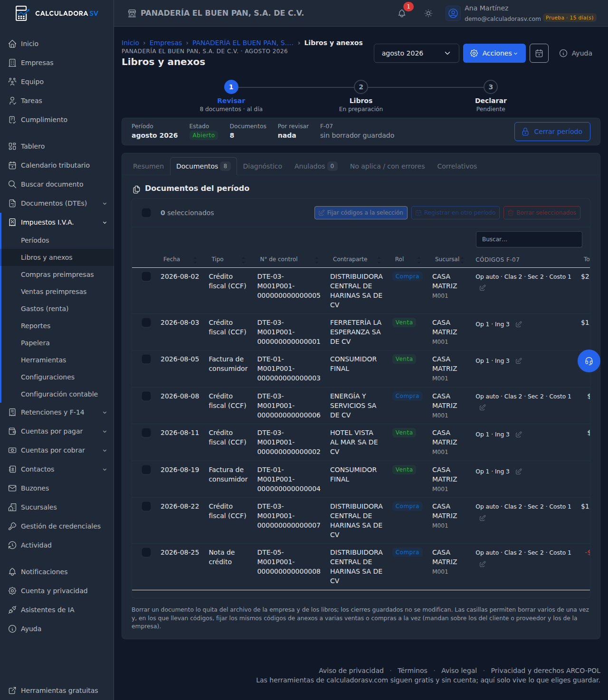This screenshot has width=608, height=700.
Task: Open the Correlativos tab
Action: click(x=457, y=166)
